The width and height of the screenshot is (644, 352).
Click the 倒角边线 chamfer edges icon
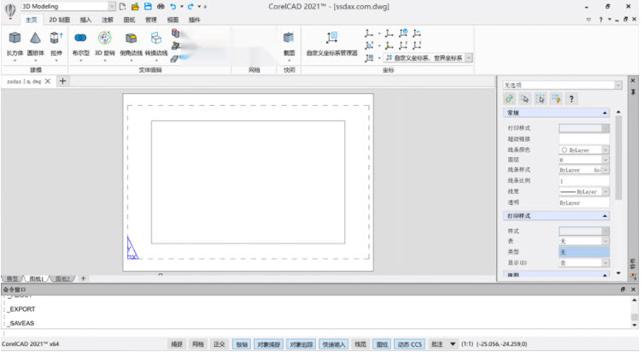pos(131,40)
